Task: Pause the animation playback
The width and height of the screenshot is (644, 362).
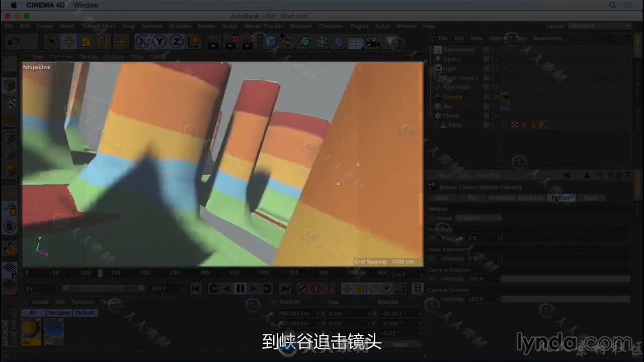Action: click(240, 289)
